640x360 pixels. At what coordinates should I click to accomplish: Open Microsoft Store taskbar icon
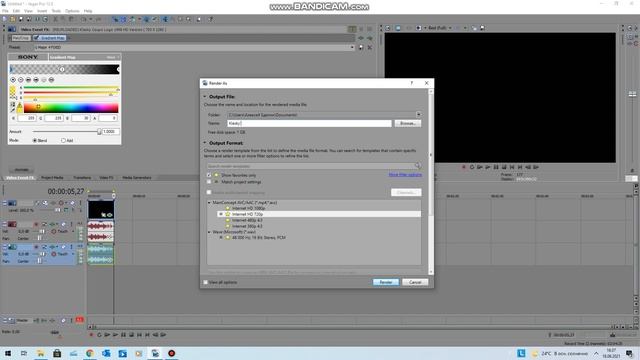[x=57, y=353]
